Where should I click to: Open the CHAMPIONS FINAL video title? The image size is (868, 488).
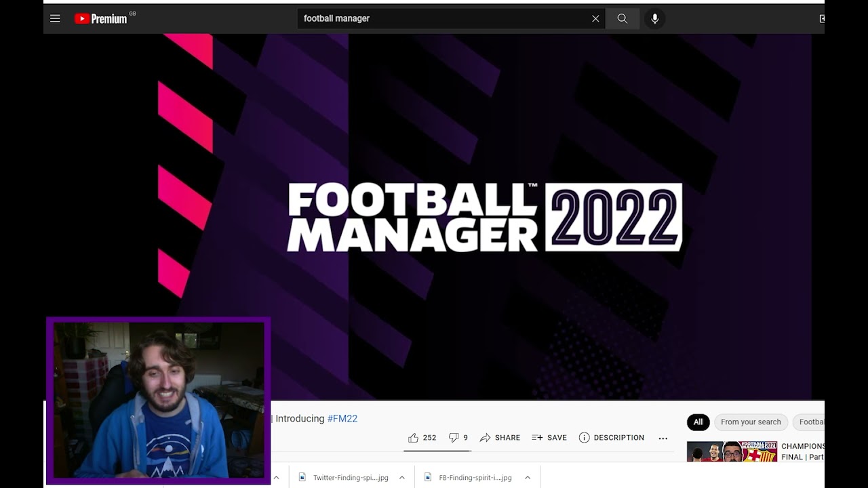[x=803, y=451]
